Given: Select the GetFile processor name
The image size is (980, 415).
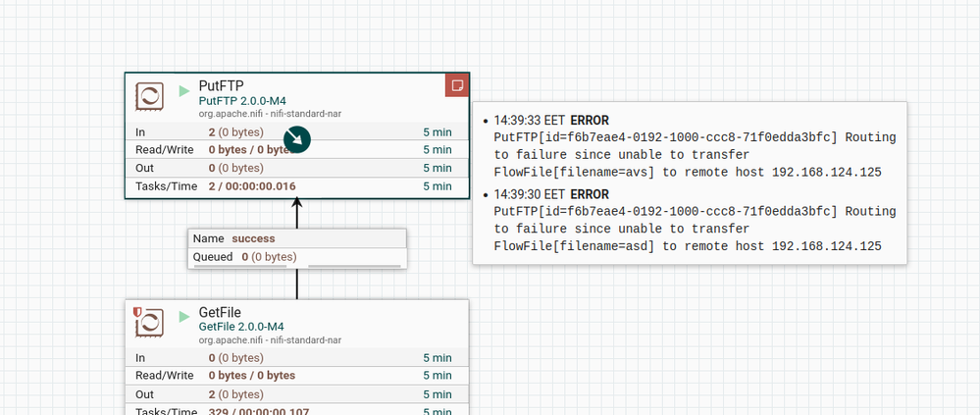Looking at the screenshot, I should coord(220,312).
